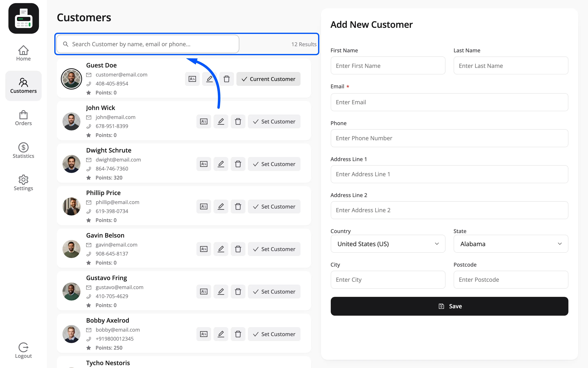
Task: Open the State dropdown showing Alabama
Action: pyautogui.click(x=511, y=244)
